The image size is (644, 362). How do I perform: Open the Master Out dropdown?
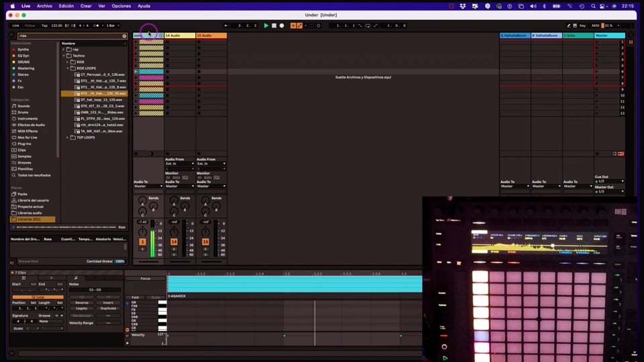(610, 192)
